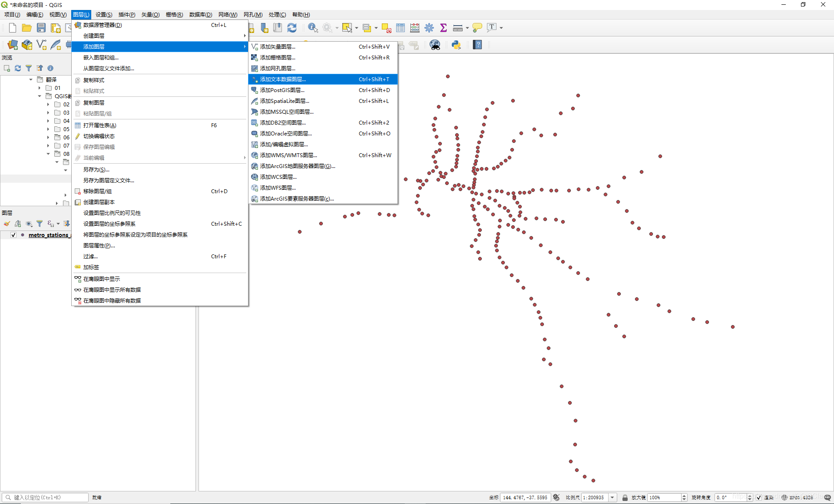Click the Python console icon
The width and height of the screenshot is (834, 504).
coord(456,45)
